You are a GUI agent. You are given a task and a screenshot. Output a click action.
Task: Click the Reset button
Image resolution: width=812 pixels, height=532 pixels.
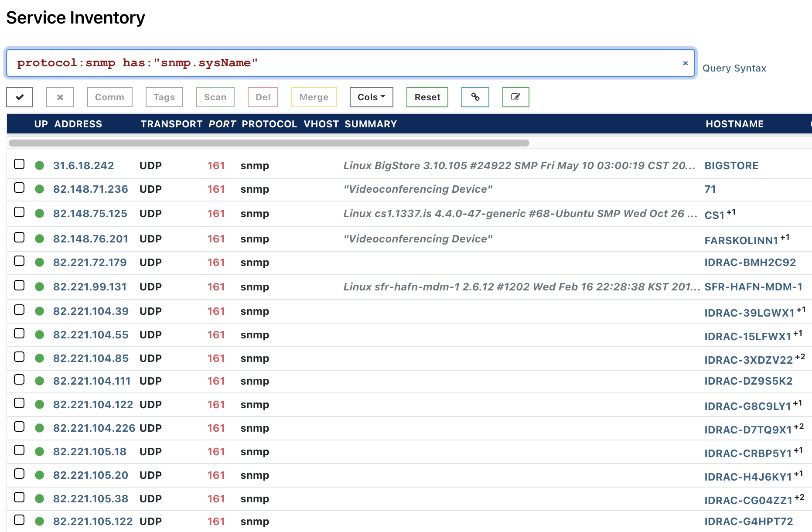pos(427,97)
